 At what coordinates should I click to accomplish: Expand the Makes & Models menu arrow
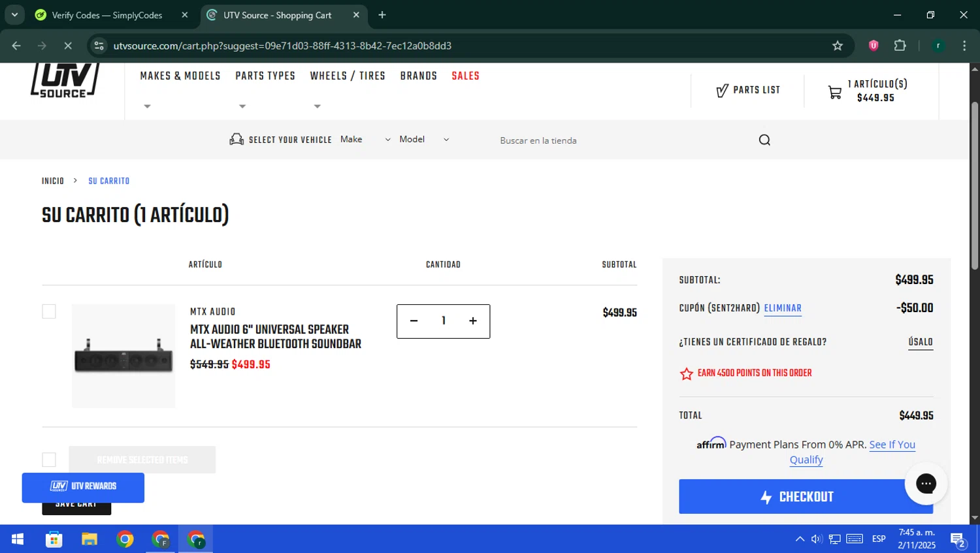(147, 106)
